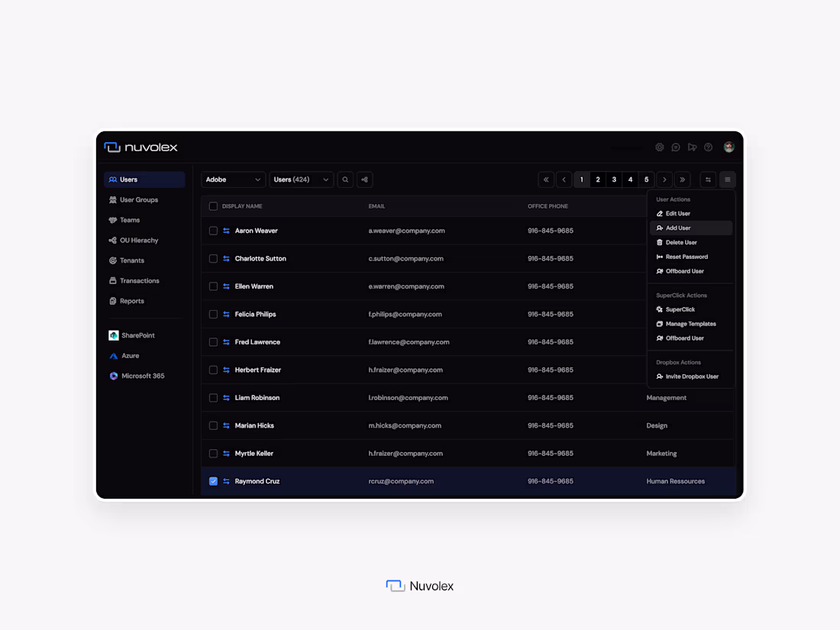Go to page 3 in the pagination control
840x630 pixels.
(614, 179)
